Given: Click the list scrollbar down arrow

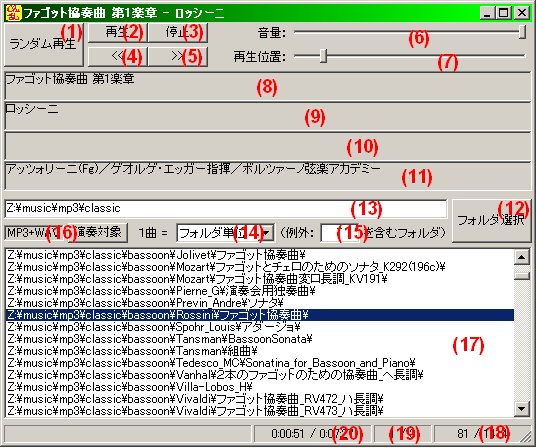Looking at the screenshot, I should (522, 409).
